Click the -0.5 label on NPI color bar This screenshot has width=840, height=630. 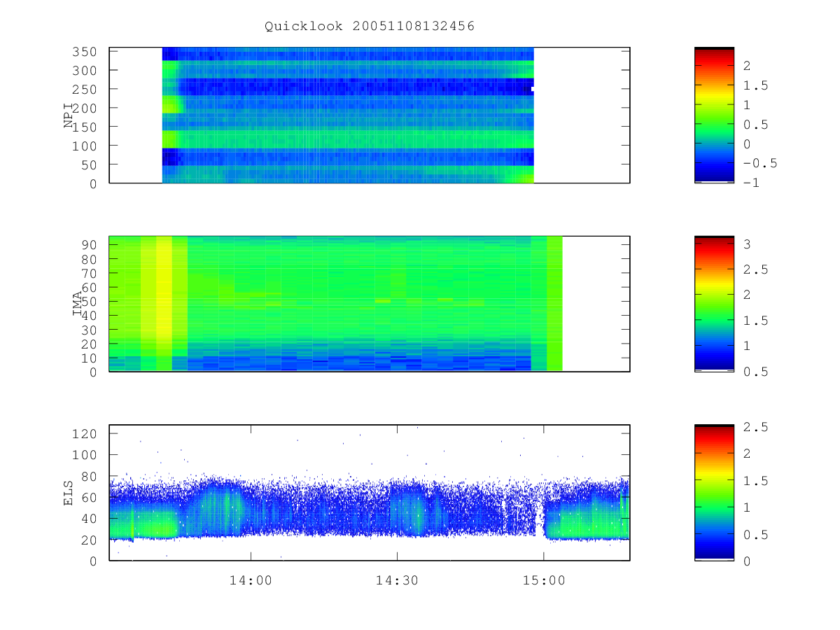click(759, 164)
